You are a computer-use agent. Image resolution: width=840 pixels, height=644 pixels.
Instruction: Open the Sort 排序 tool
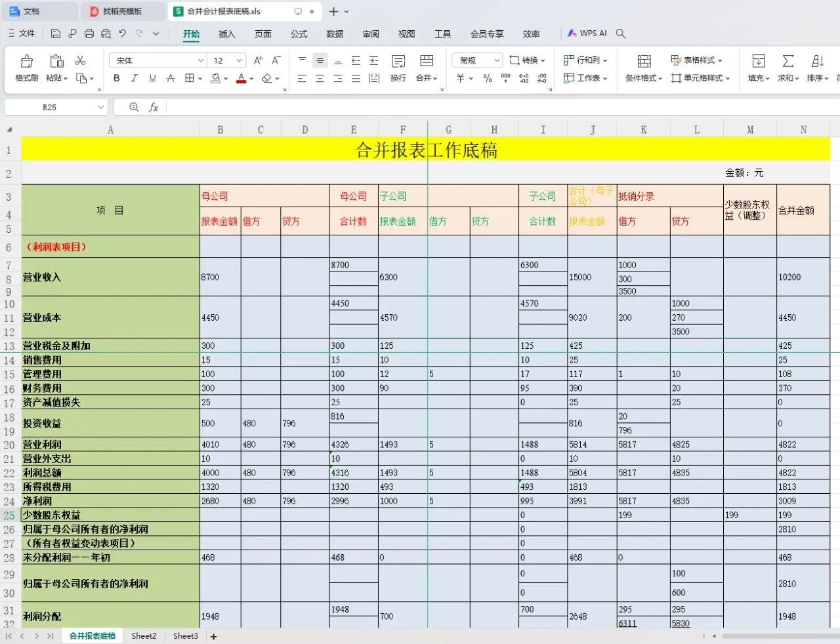[818, 68]
